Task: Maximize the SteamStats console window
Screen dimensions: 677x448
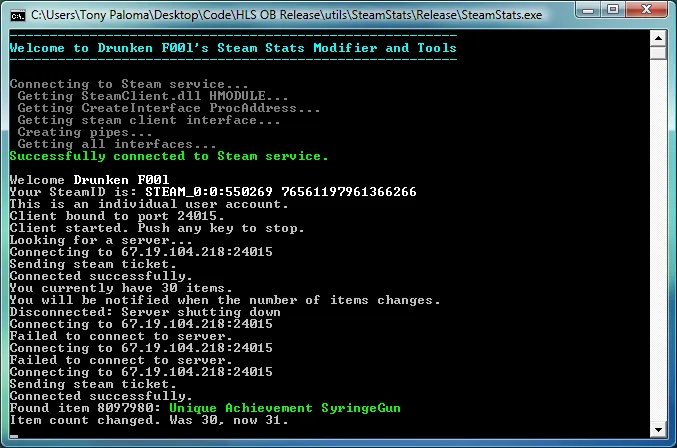Action: click(613, 10)
